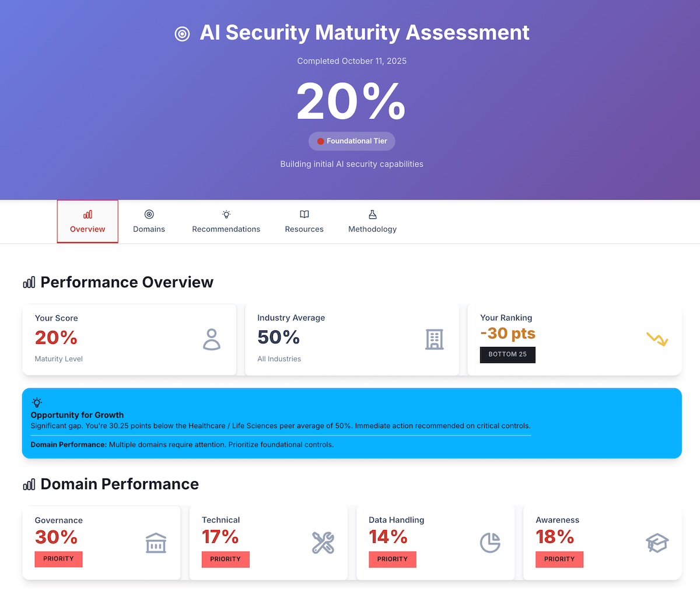The image size is (700, 592).
Task: Click the bank icon in the Governance card
Action: [156, 542]
